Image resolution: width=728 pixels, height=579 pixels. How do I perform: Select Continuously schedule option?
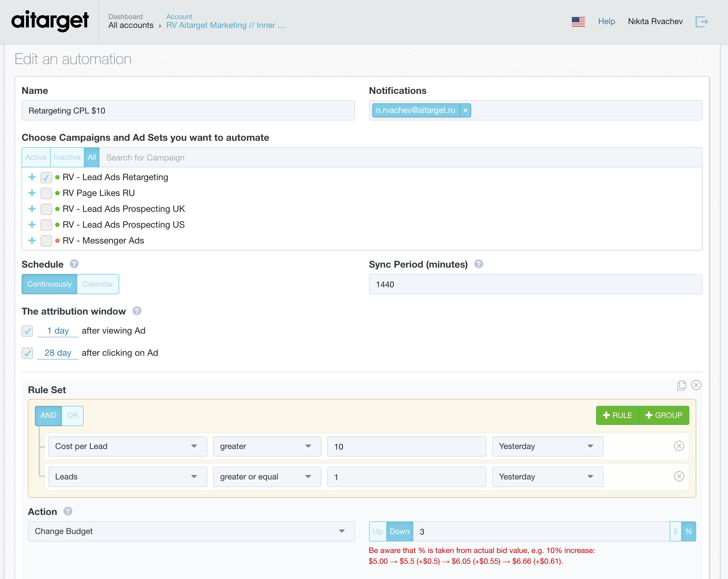pyautogui.click(x=49, y=284)
